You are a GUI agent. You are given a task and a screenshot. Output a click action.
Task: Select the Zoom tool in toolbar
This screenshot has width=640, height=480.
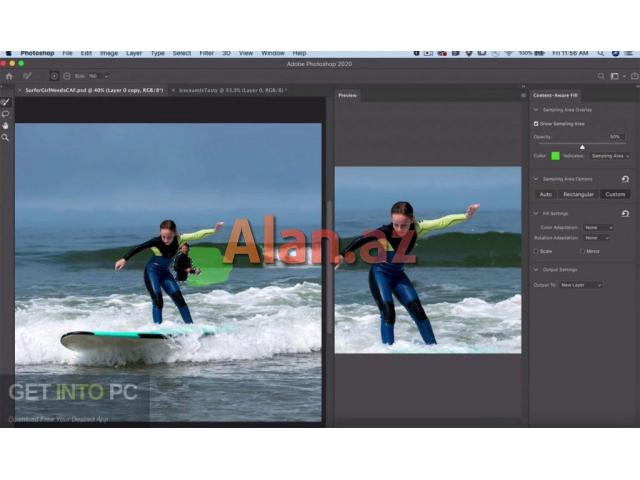click(5, 138)
